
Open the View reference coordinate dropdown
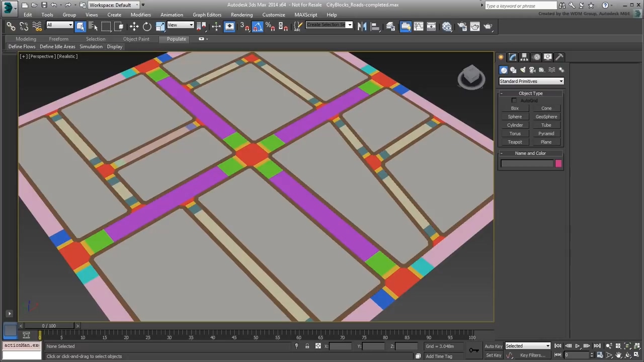[180, 25]
